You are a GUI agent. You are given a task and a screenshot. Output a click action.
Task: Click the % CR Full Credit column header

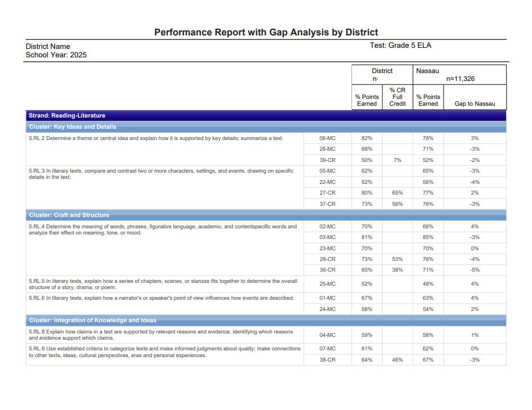point(397,97)
